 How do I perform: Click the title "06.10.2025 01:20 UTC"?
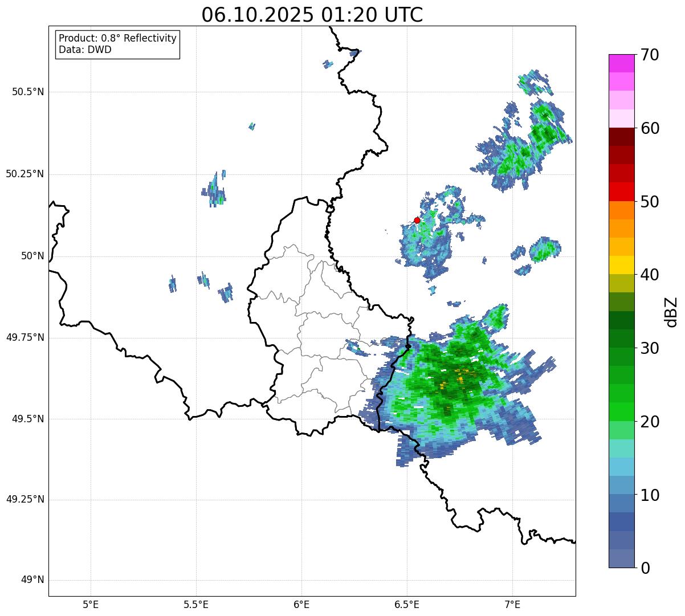coord(312,15)
